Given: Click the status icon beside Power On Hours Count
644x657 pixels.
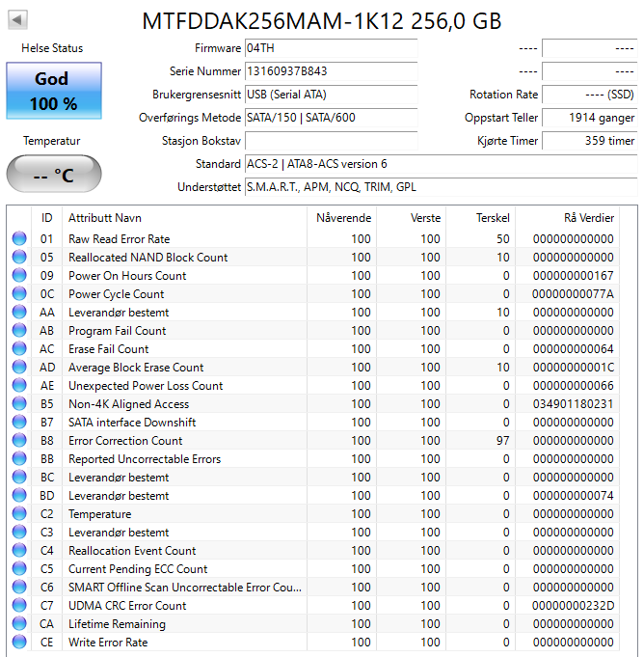Looking at the screenshot, I should click(x=19, y=276).
